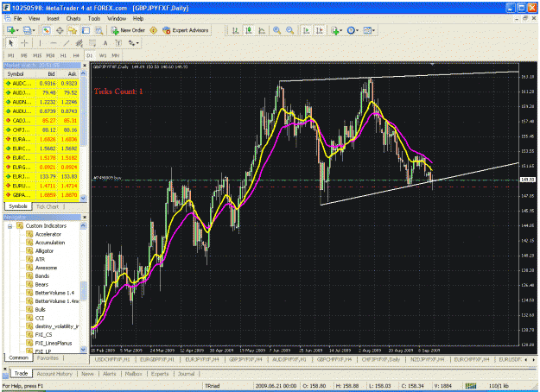
Task: Toggle the Market Watch window icon
Action: point(47,30)
